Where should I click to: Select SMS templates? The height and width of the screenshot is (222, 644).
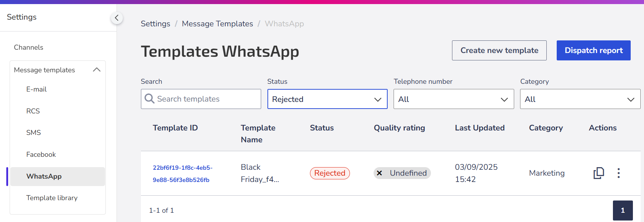click(x=34, y=133)
